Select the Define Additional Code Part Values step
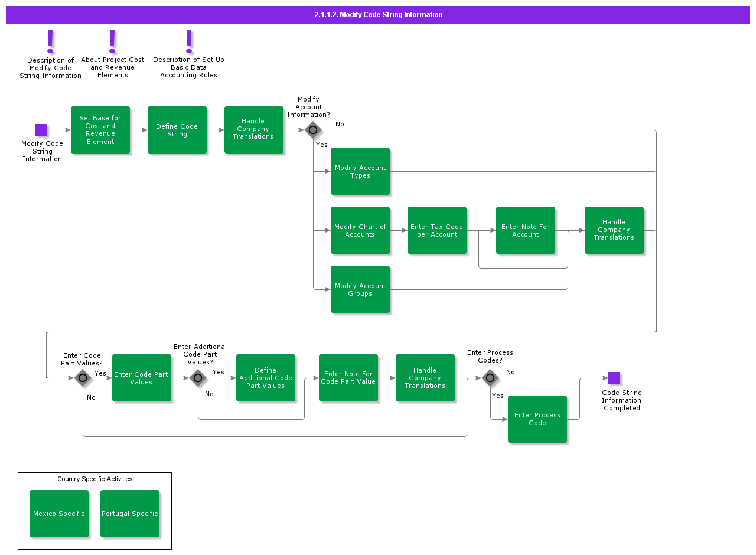 266,378
